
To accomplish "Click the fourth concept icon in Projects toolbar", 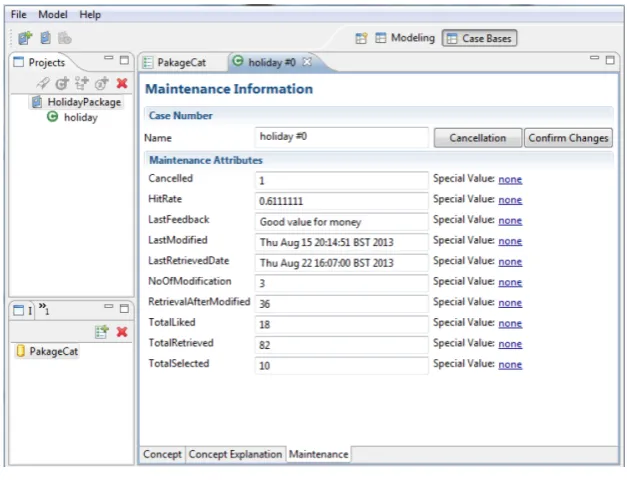I will click(x=102, y=83).
